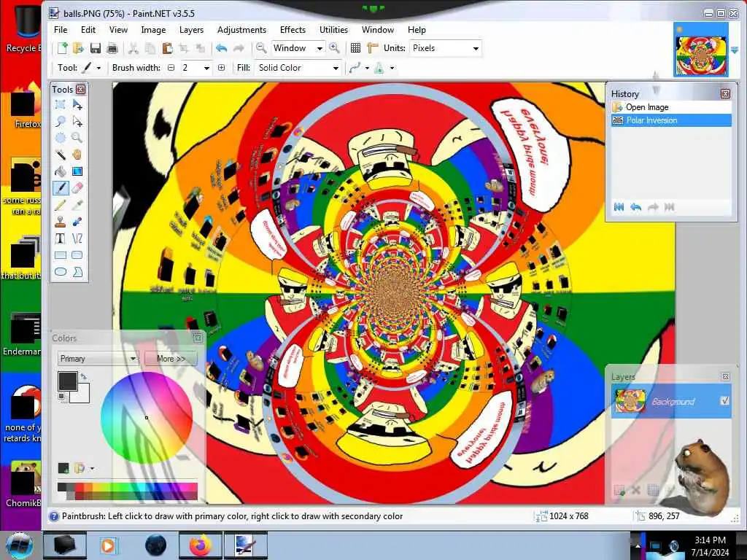Click the Zoom Out magnifier icon
Screen dimensions: 747x560
click(x=260, y=48)
